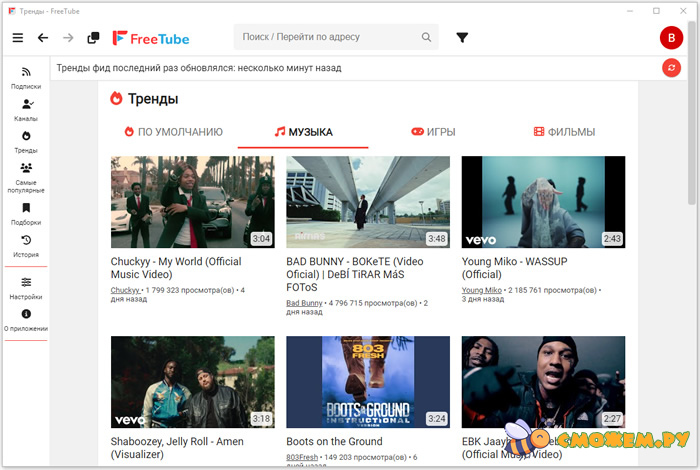Click the 2 185 761 просмотра(ов) text
Image resolution: width=700 pixels, height=470 pixels.
coord(552,290)
